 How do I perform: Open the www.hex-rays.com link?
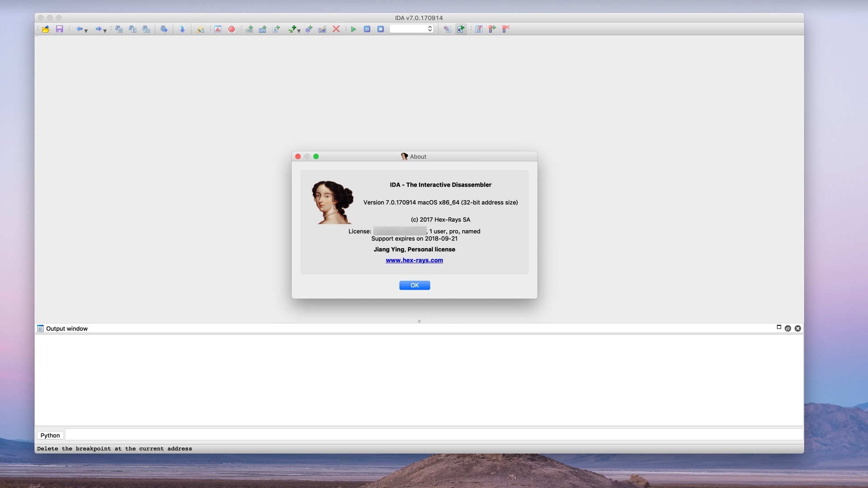pos(414,260)
